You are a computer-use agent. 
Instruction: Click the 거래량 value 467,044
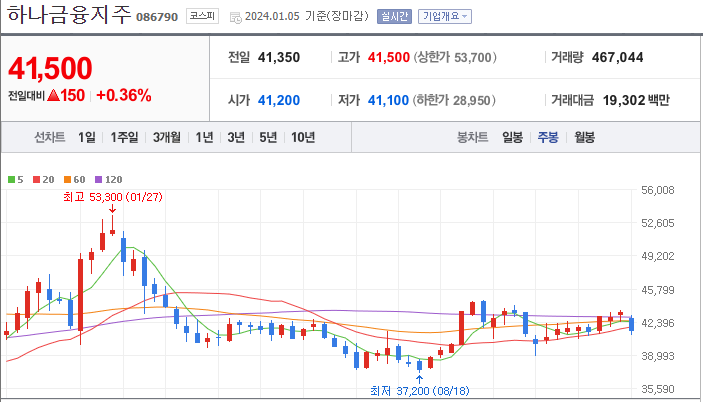(x=617, y=57)
